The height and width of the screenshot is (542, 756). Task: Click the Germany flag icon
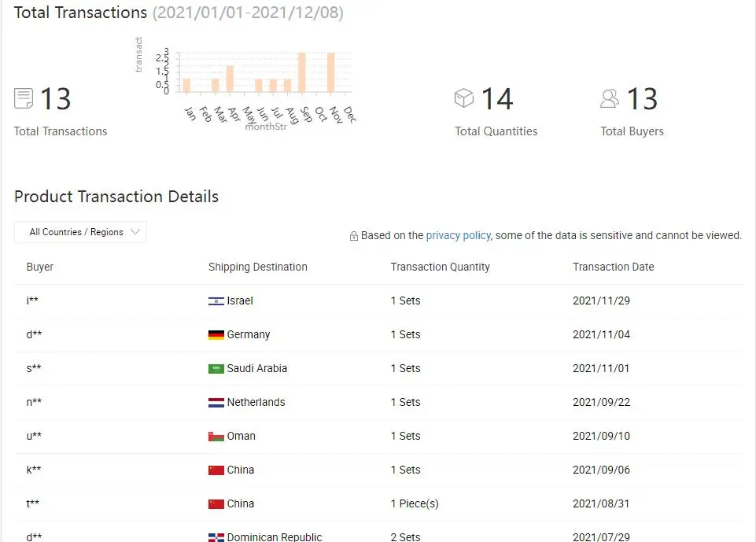click(216, 335)
